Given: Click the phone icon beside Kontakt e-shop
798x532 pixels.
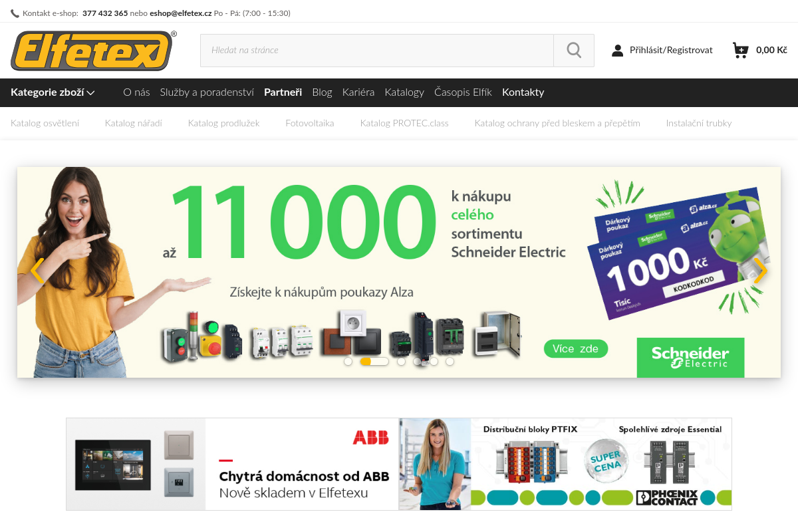Looking at the screenshot, I should pyautogui.click(x=15, y=13).
